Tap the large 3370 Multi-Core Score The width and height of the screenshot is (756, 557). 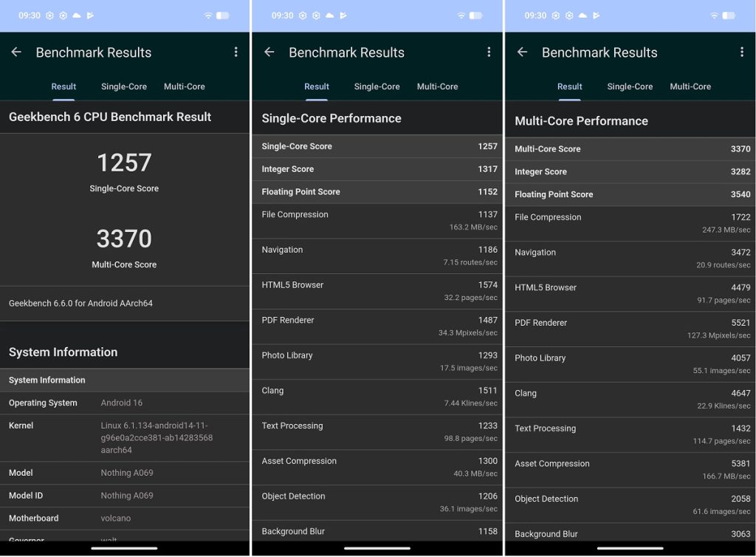[x=124, y=239]
